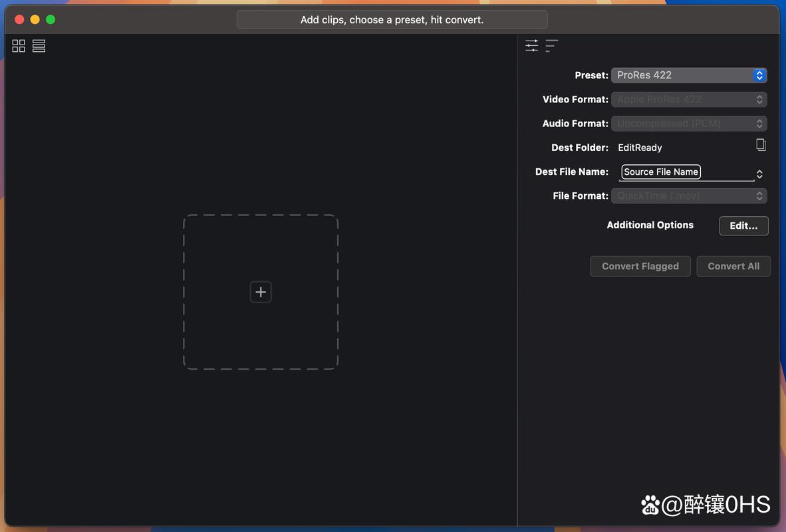Open the File Format QuickTime dropdown

(689, 196)
